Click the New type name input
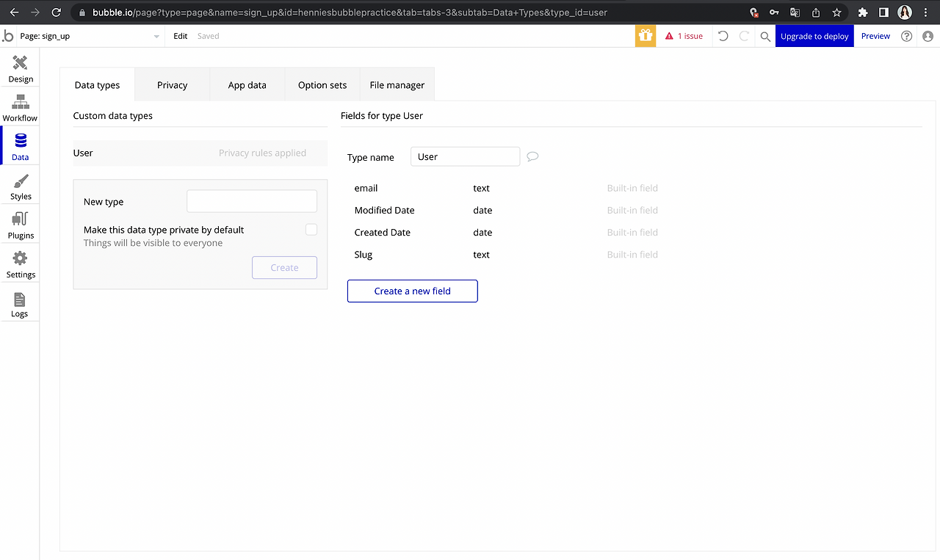The height and width of the screenshot is (560, 940). [x=252, y=201]
